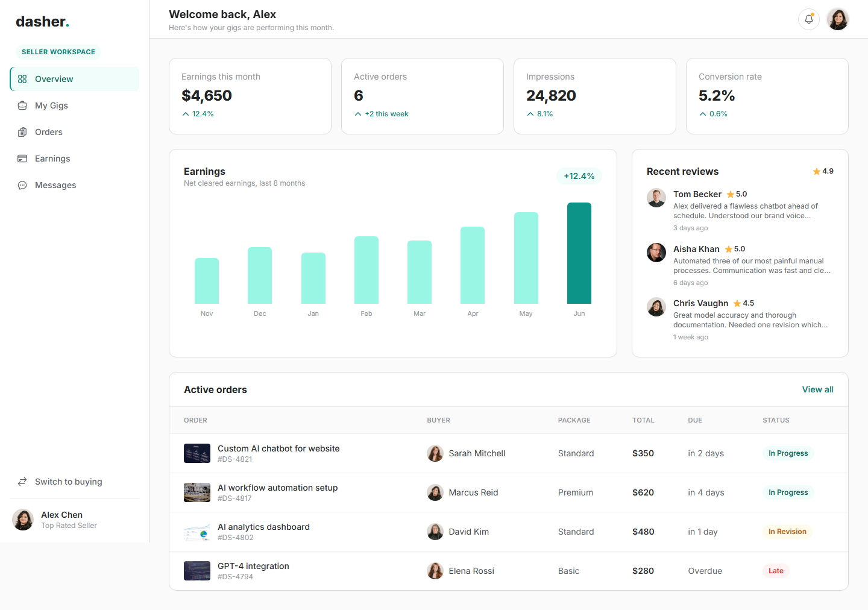Viewport: 868px width, 610px height.
Task: Navigate to Earnings in sidebar
Action: pos(75,159)
